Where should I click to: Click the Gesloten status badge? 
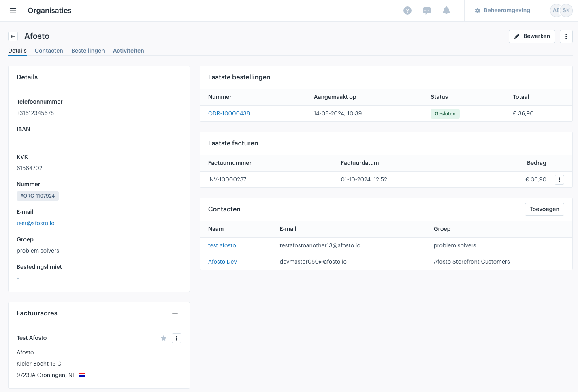pyautogui.click(x=445, y=114)
